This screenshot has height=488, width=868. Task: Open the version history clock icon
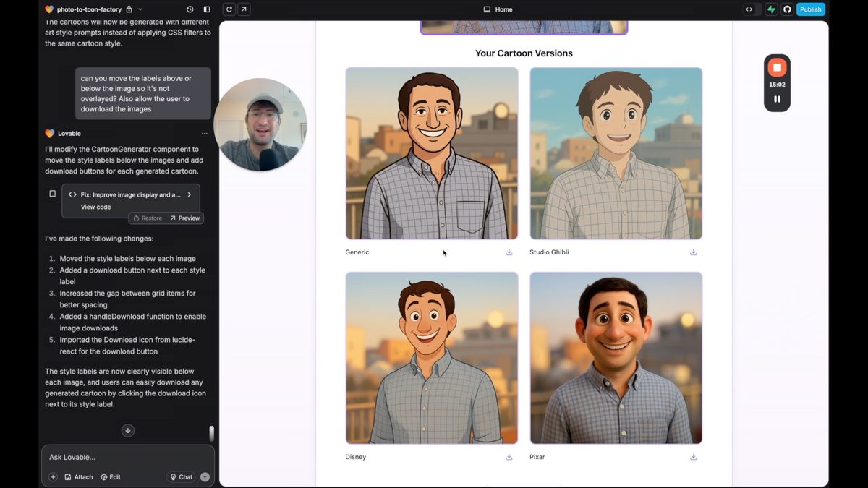point(190,9)
